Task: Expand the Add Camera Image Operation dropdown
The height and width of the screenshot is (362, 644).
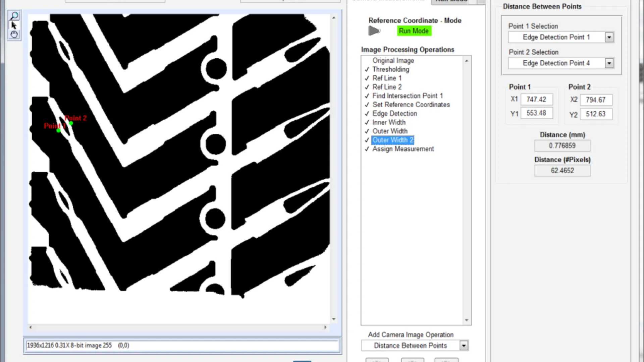Action: coord(464,346)
